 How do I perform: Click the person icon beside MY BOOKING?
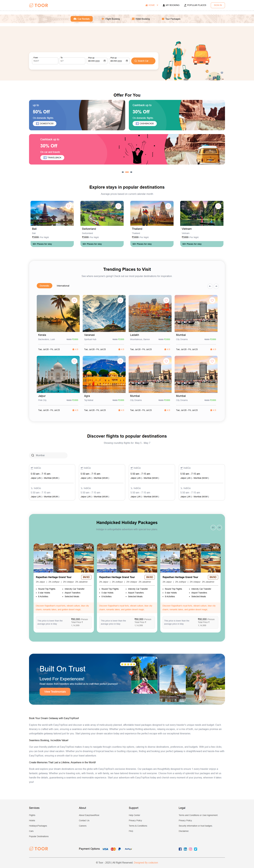tap(164, 5)
